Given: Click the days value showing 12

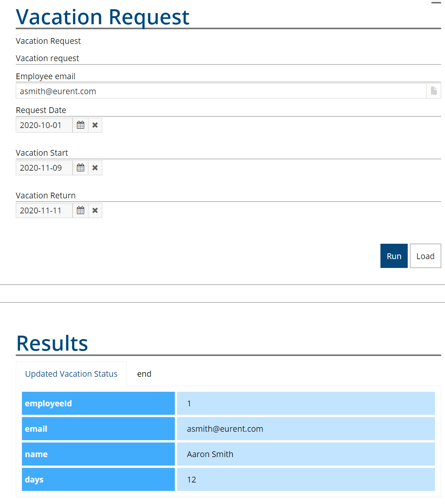Looking at the screenshot, I should coord(306,479).
